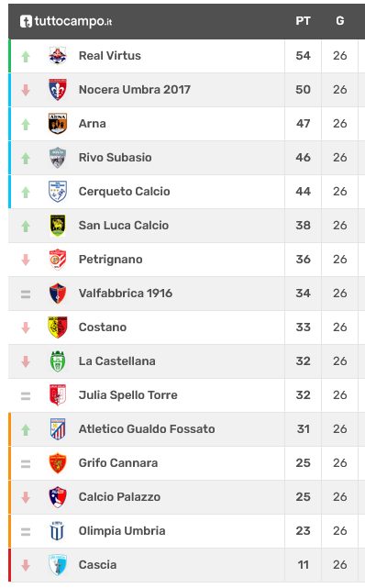Click the Olimpia Umbria crest
365x588 pixels.
[x=57, y=530]
